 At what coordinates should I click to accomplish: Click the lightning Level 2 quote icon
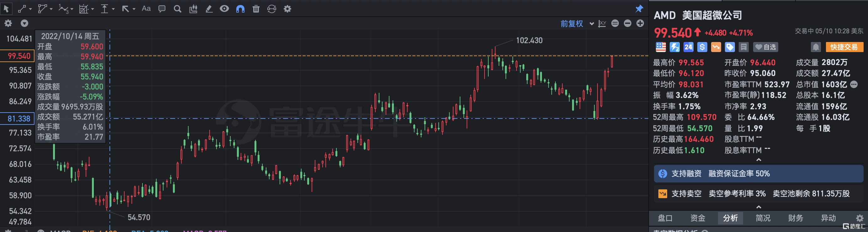pyautogui.click(x=675, y=47)
